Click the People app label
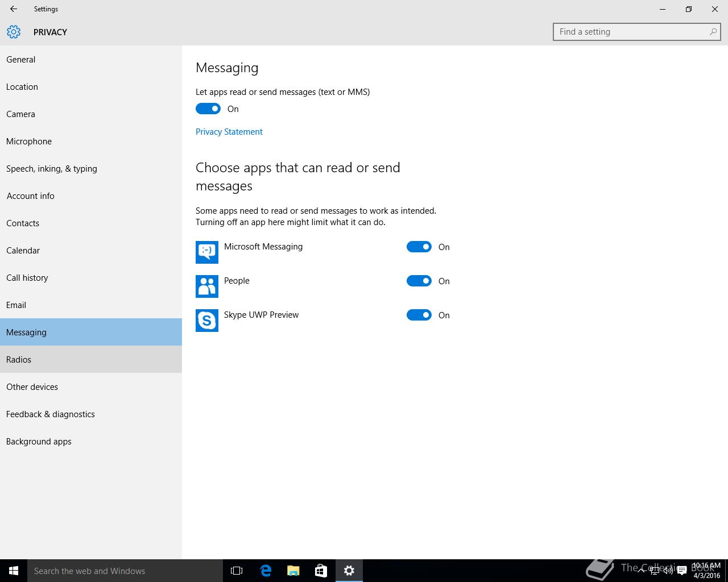728x582 pixels. point(237,281)
